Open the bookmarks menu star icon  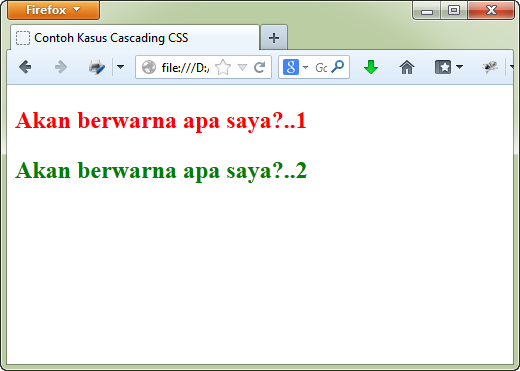(443, 67)
